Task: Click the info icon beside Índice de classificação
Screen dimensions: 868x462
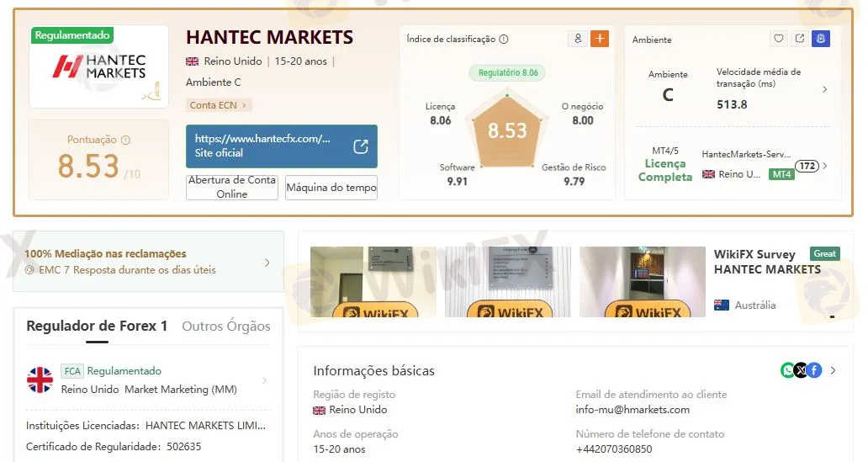Action: click(504, 40)
